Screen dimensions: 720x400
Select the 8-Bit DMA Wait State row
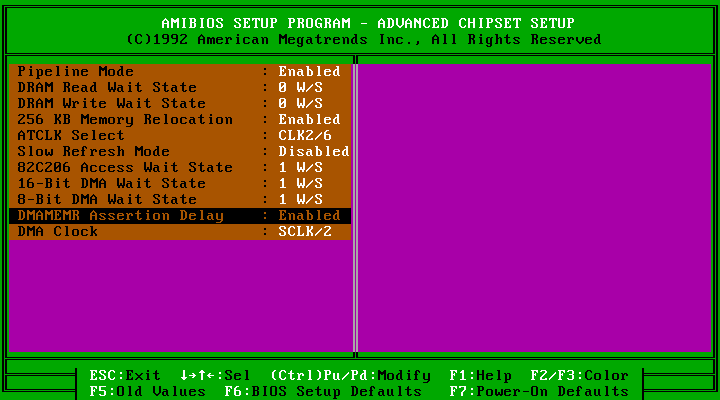coord(108,200)
